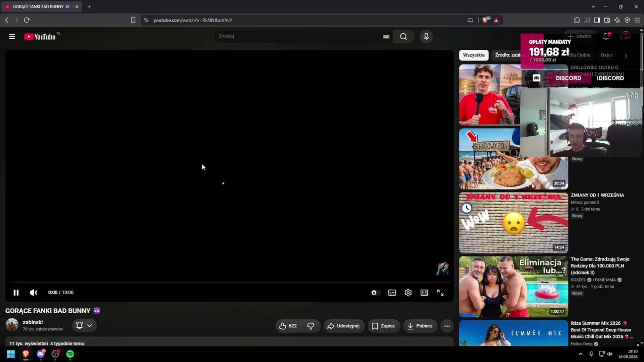Click the channel watermark in the player corner
This screenshot has height=362, width=644.
442,269
